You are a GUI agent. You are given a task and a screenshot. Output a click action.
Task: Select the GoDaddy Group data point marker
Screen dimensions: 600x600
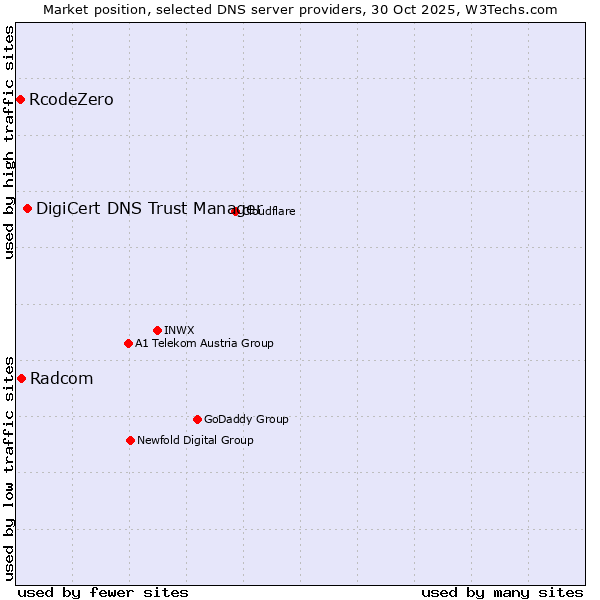[x=197, y=419]
